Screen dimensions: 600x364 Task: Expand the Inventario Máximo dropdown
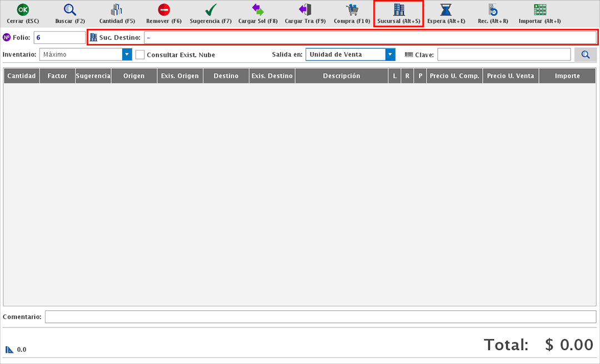(127, 54)
